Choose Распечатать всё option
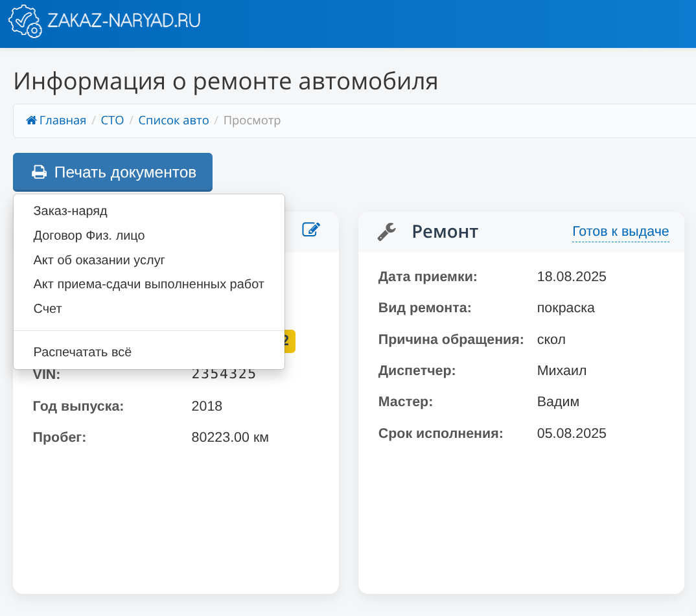Screen dimensions: 696x616 [82, 352]
